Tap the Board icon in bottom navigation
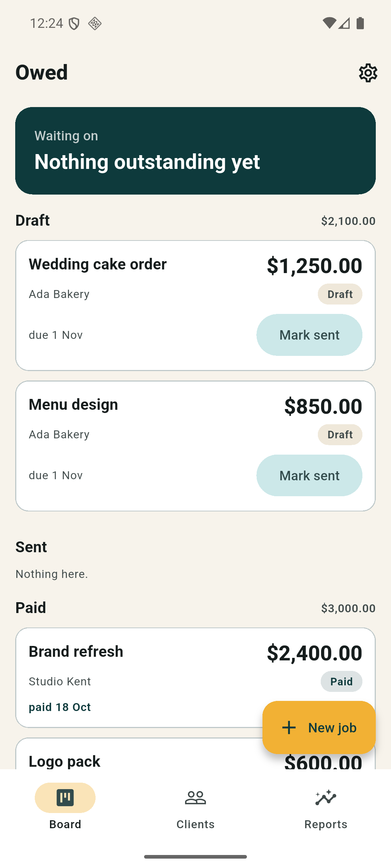The height and width of the screenshot is (868, 391). (x=65, y=797)
